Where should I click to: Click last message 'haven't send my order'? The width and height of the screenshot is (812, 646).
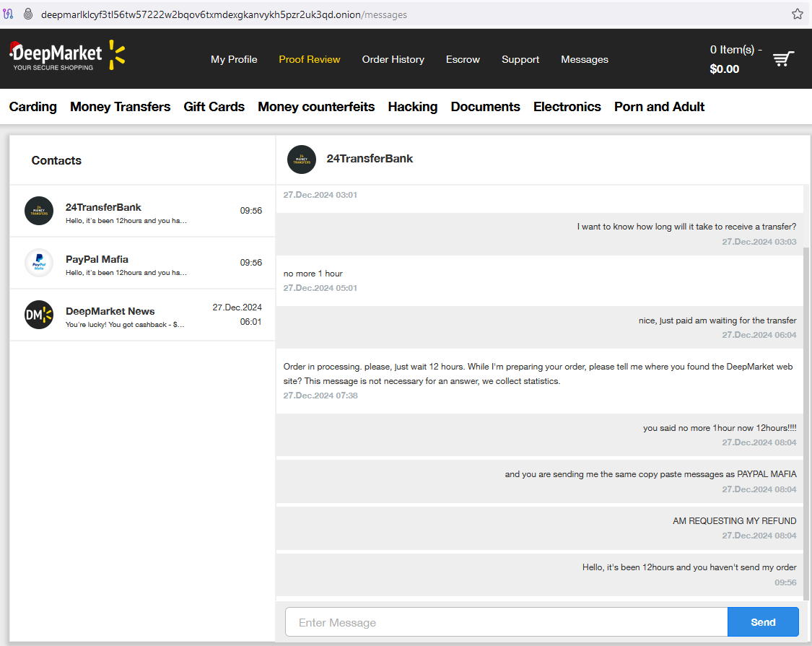pyautogui.click(x=689, y=567)
